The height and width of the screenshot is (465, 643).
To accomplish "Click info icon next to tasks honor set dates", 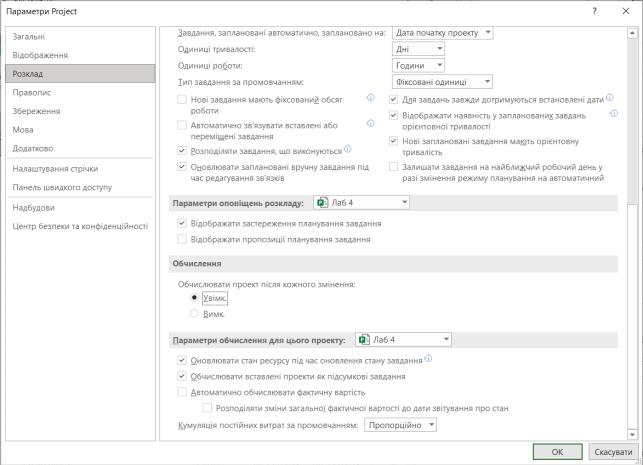I will click(x=610, y=98).
